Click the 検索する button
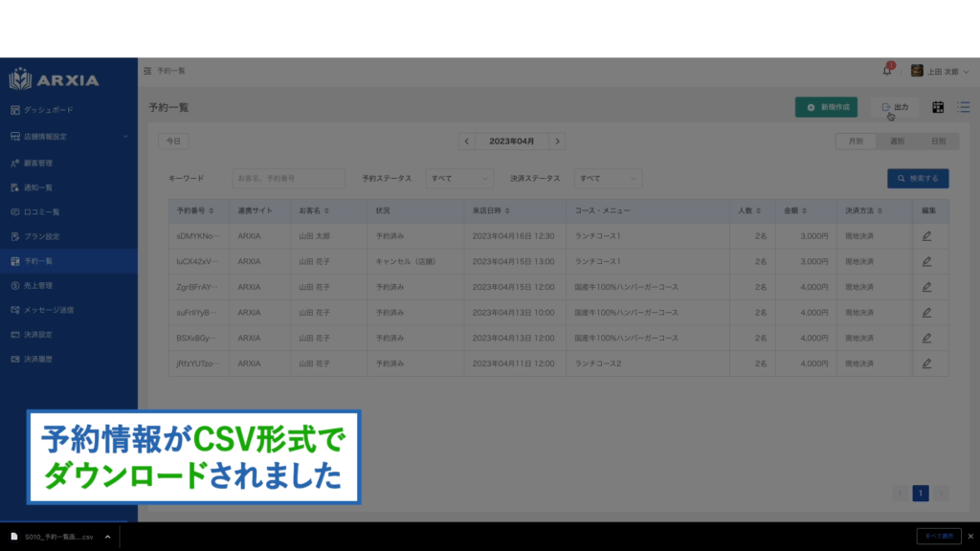The height and width of the screenshot is (551, 980). point(918,179)
